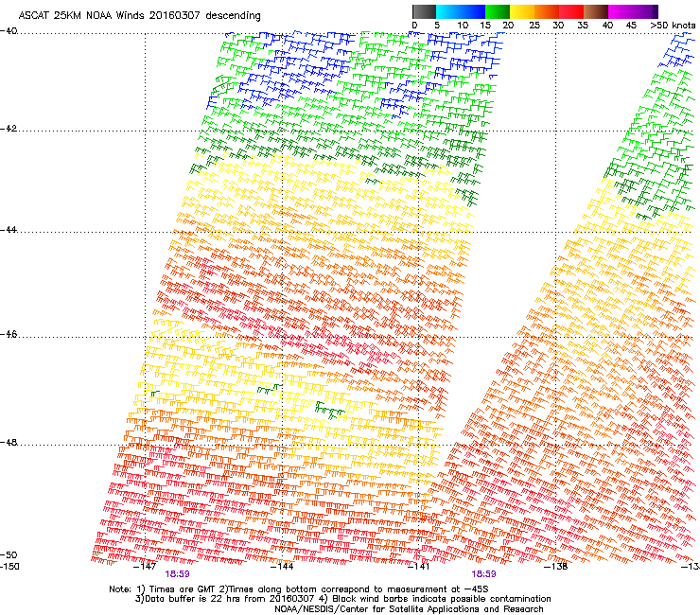This screenshot has width=700, height=615.
Task: Select the brown 35–40 knot legend segment
Action: (x=596, y=11)
